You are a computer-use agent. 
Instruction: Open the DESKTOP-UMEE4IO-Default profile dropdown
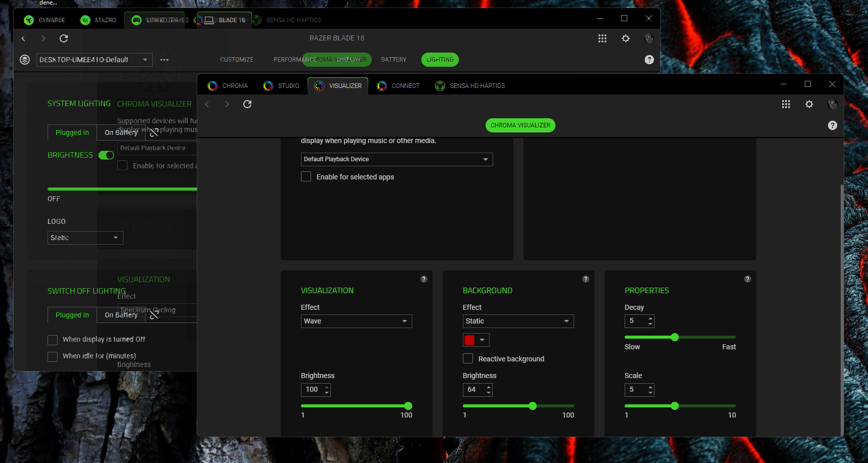[x=95, y=60]
